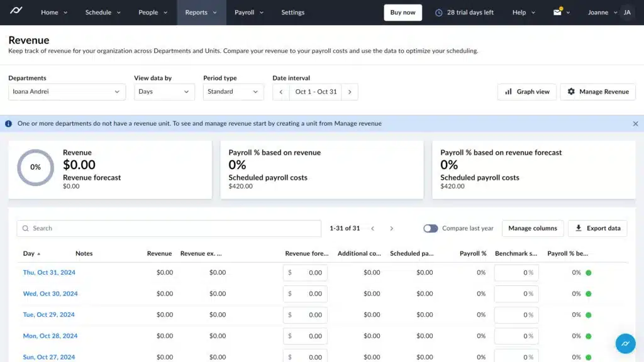Expand the View data by dropdown
The width and height of the screenshot is (644, 362).
tap(164, 92)
